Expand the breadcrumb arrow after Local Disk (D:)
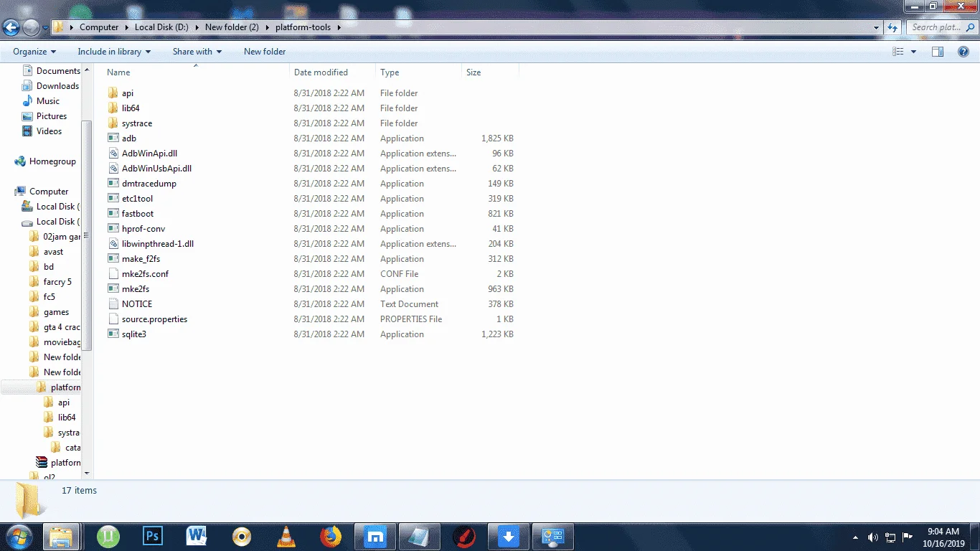The width and height of the screenshot is (980, 551). pyautogui.click(x=197, y=27)
